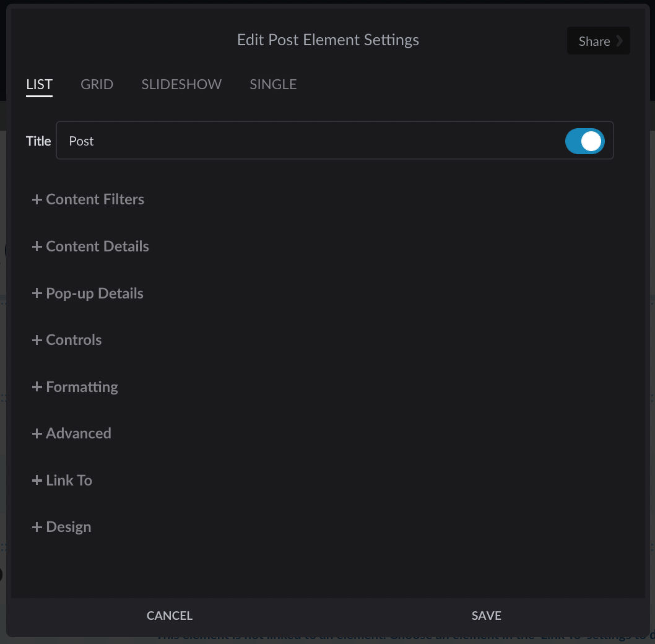This screenshot has width=655, height=644.
Task: Disable the Title toggle switch
Action: pyautogui.click(x=584, y=141)
